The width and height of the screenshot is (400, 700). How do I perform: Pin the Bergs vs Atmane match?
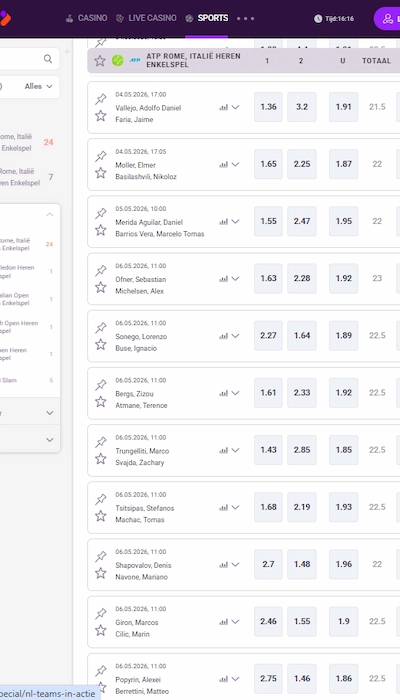click(101, 385)
